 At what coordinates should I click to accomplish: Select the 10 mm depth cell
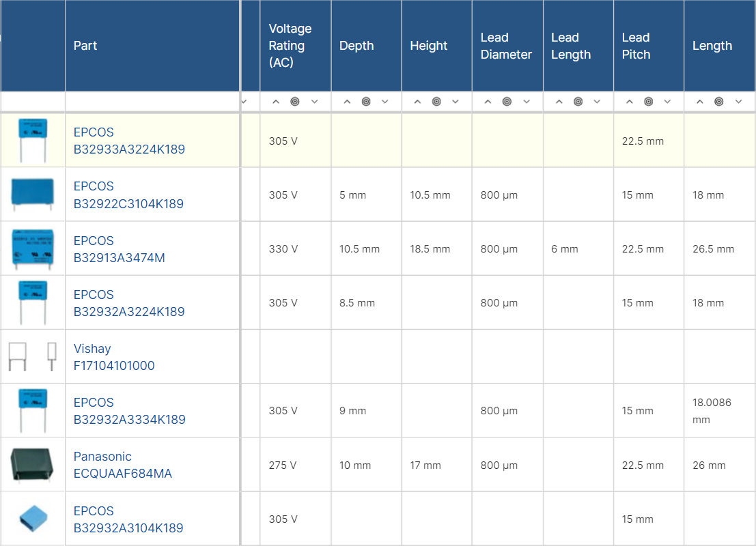click(x=367, y=465)
